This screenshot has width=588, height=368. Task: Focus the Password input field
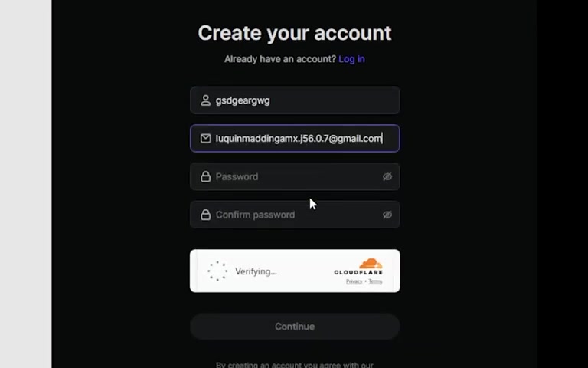(x=295, y=176)
